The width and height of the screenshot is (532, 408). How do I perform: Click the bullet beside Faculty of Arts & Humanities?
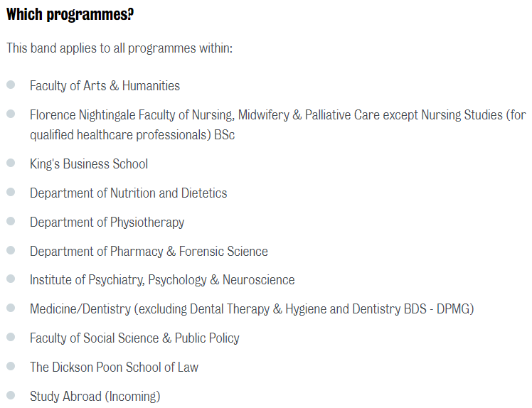pos(11,85)
